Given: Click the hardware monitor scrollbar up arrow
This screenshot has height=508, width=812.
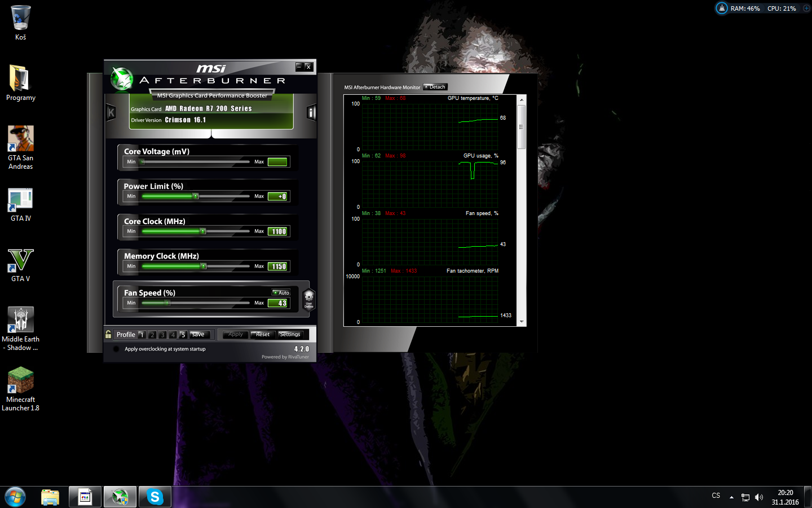Looking at the screenshot, I should pyautogui.click(x=522, y=100).
